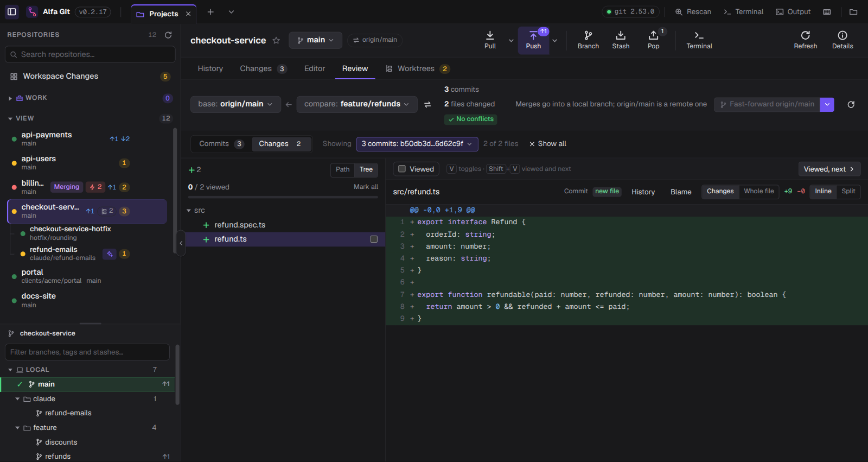Open the folder icon at top right

coord(853,11)
